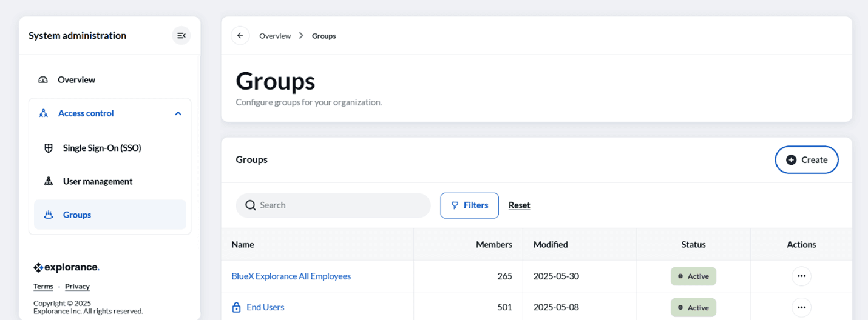This screenshot has width=868, height=320.
Task: Click the Groups people icon in sidebar
Action: (49, 215)
